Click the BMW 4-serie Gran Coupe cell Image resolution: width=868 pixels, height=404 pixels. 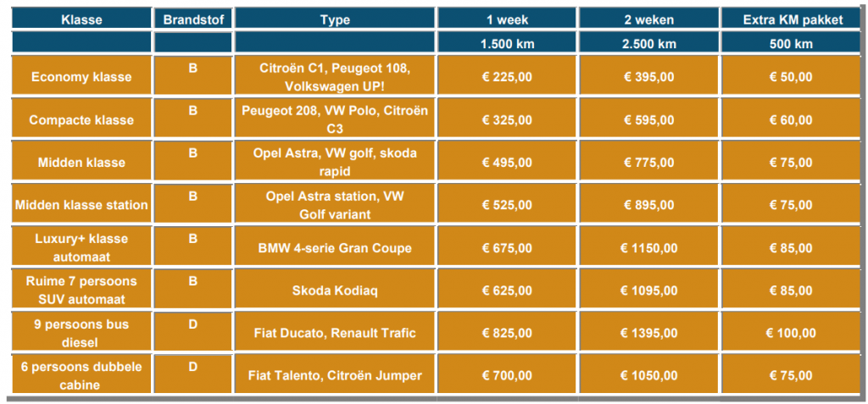(x=335, y=248)
